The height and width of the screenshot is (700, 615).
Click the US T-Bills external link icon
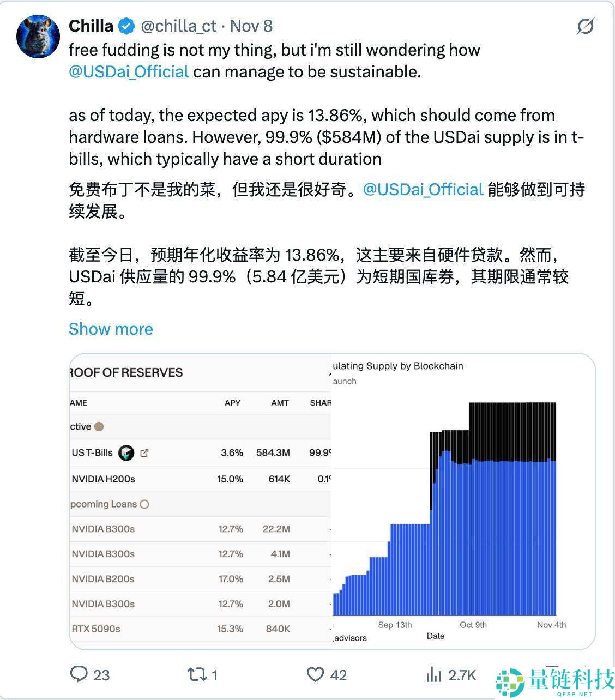144,452
